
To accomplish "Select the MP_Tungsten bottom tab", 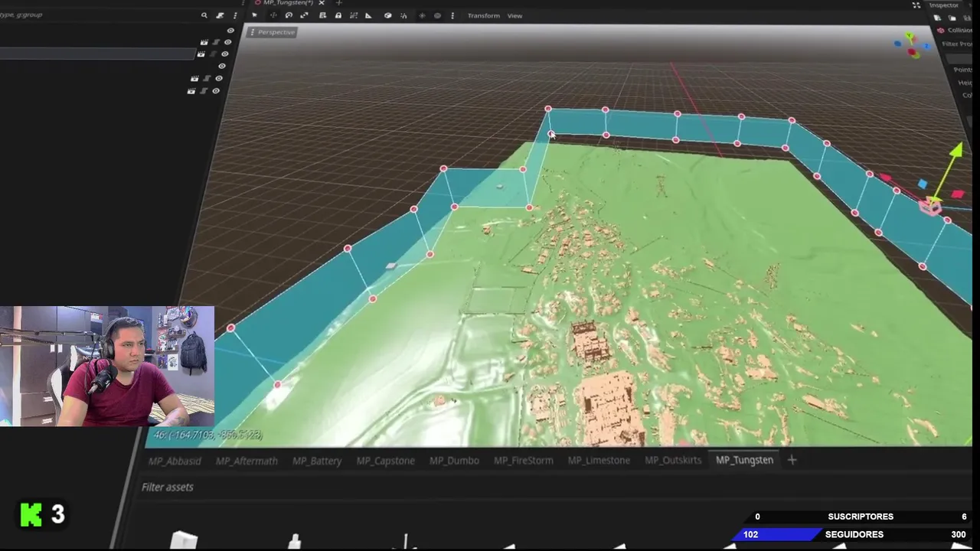I will click(x=744, y=460).
